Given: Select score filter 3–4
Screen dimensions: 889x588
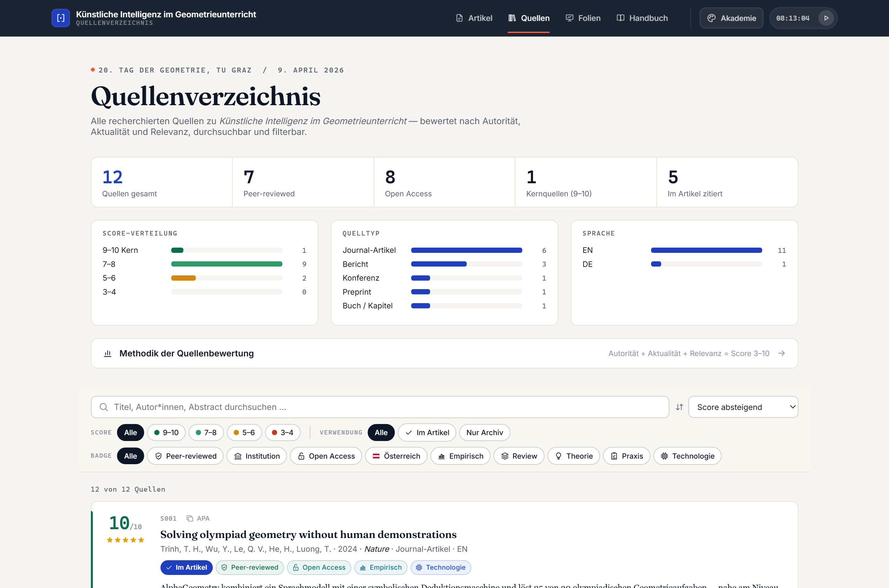Looking at the screenshot, I should click(x=282, y=433).
